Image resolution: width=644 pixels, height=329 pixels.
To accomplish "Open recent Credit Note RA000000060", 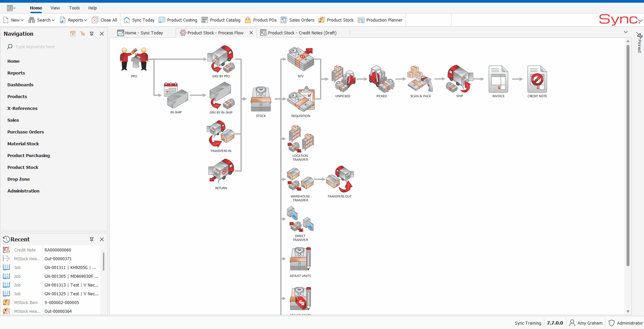I will [x=51, y=250].
